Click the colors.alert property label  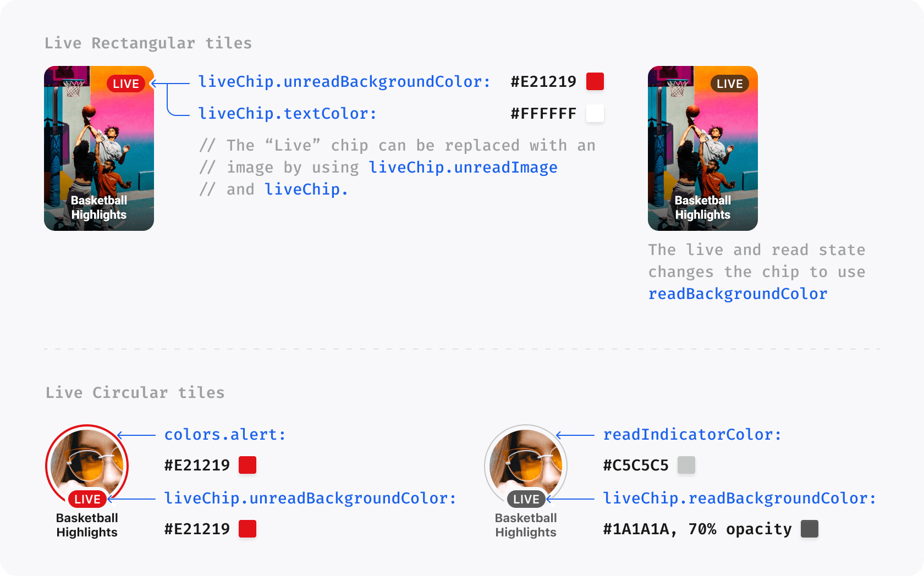point(225,435)
